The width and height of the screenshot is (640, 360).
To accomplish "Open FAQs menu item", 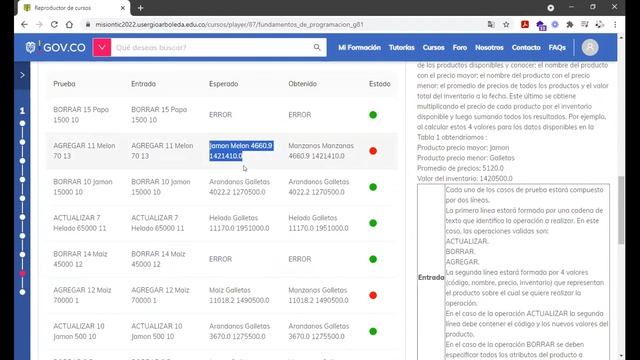I will (x=557, y=47).
